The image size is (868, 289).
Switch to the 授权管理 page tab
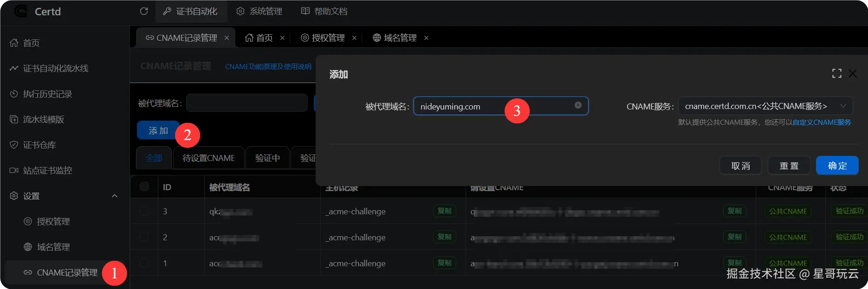click(x=323, y=38)
